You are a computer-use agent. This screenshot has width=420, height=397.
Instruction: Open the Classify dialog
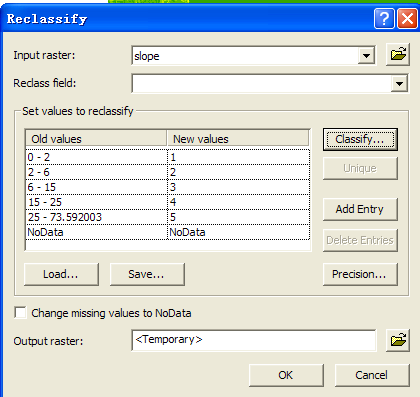(360, 139)
